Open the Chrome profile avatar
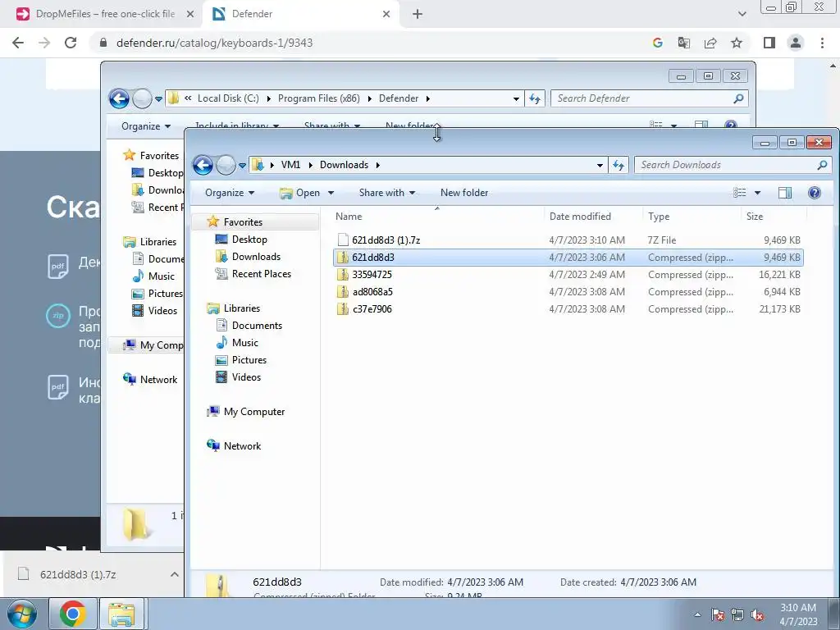 796,43
